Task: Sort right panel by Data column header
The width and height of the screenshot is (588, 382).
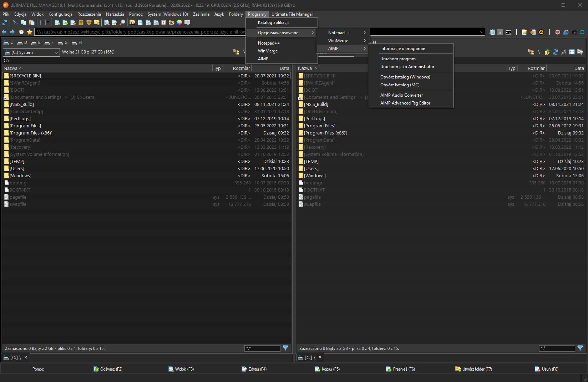Action: pos(566,68)
